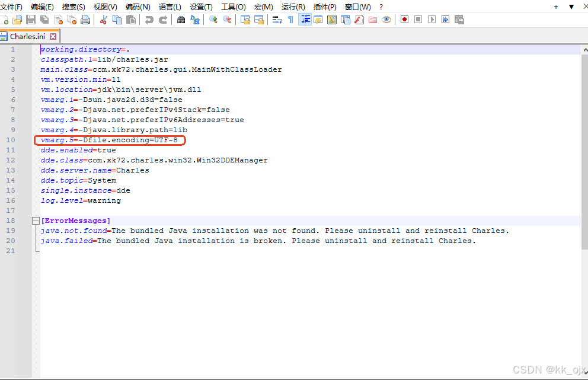
Task: Open the 工具(O) menu
Action: (234, 7)
